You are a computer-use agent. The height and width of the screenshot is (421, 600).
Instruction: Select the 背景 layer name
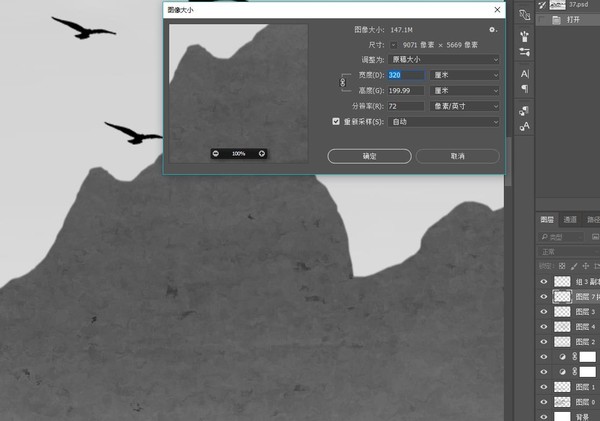[582, 417]
